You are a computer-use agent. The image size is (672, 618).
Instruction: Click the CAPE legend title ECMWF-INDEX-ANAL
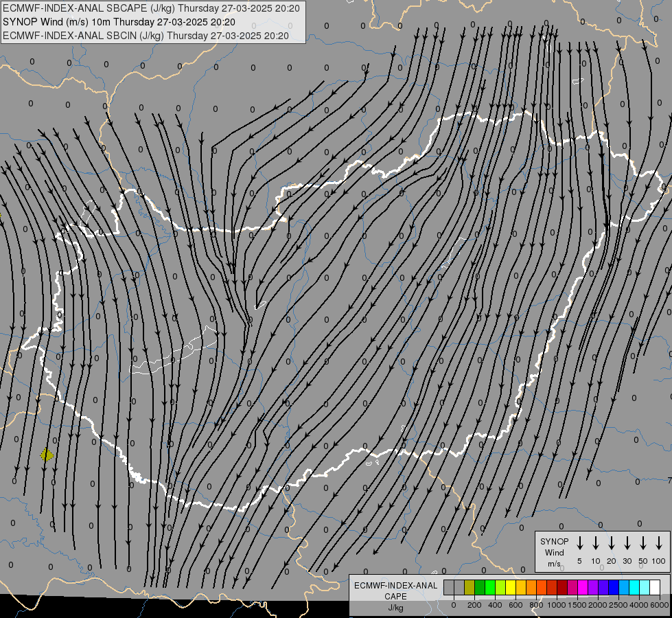tap(395, 586)
